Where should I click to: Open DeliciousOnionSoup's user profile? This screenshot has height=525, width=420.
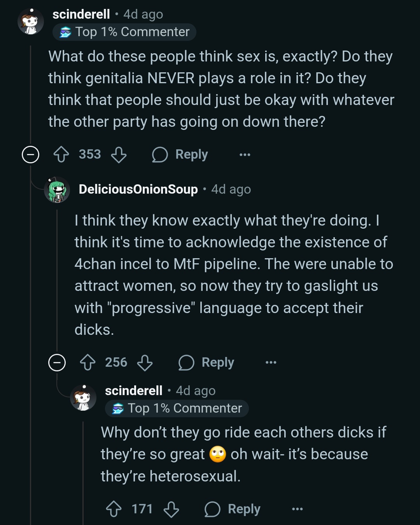[x=138, y=189]
